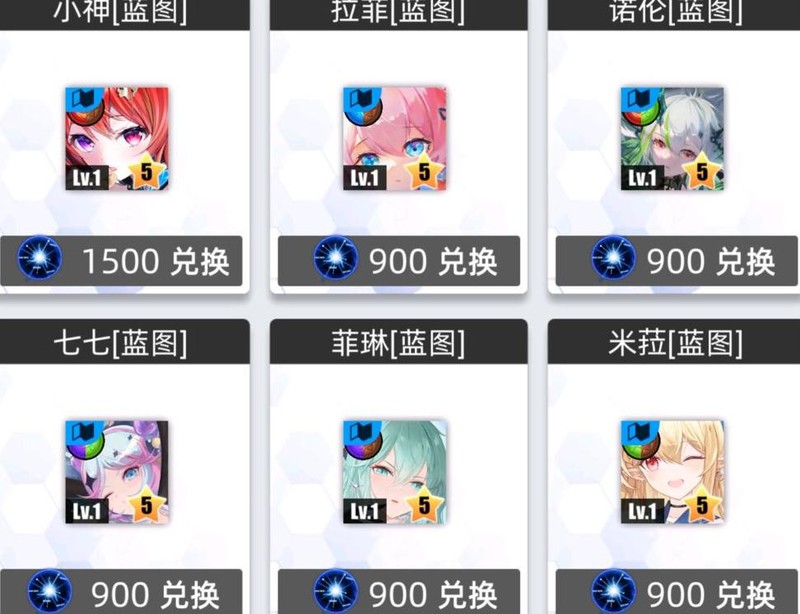
Task: Pick teal-haired 菲琳 character portrait
Action: coord(394,472)
